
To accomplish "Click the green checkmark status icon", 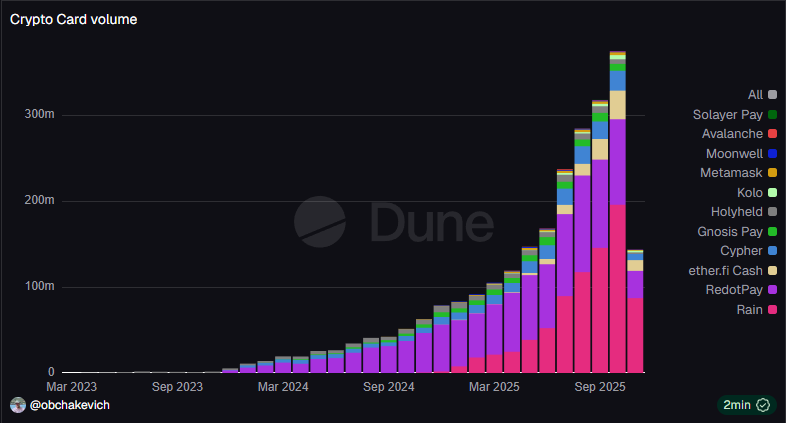I will click(x=763, y=405).
